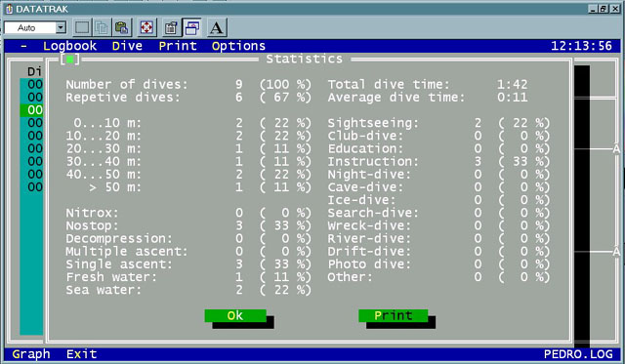Viewport: 625px width, 364px height.
Task: Click the PEDRO.LOG file name
Action: point(578,354)
